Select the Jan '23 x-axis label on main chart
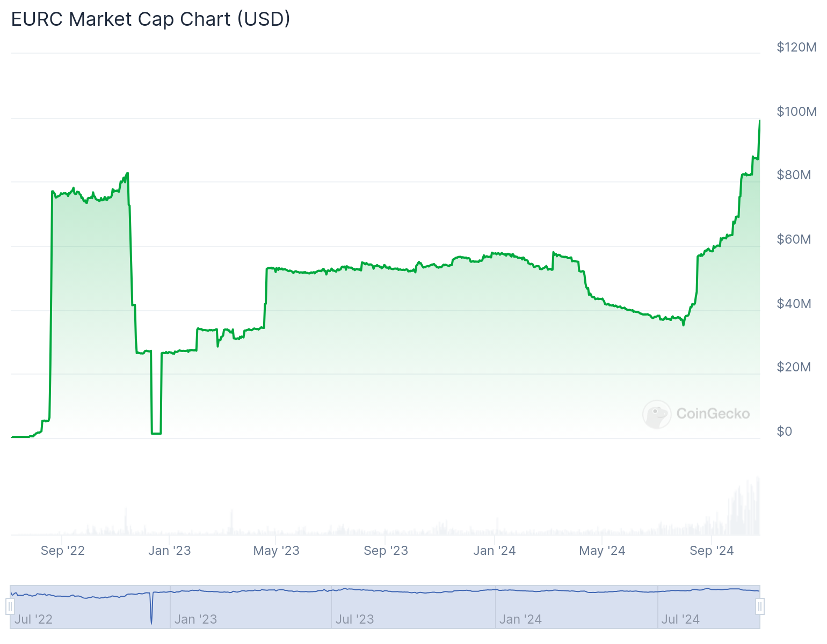The image size is (827, 644). (170, 551)
